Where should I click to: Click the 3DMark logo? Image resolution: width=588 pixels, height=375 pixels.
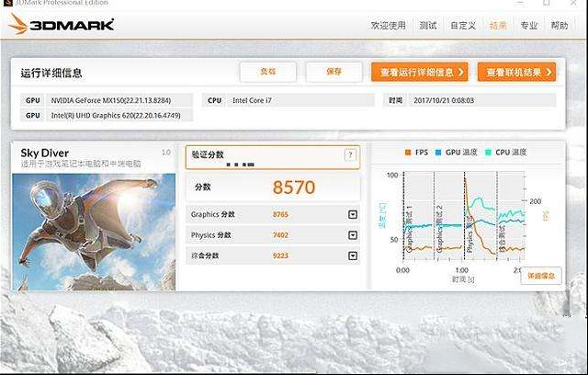(62, 25)
